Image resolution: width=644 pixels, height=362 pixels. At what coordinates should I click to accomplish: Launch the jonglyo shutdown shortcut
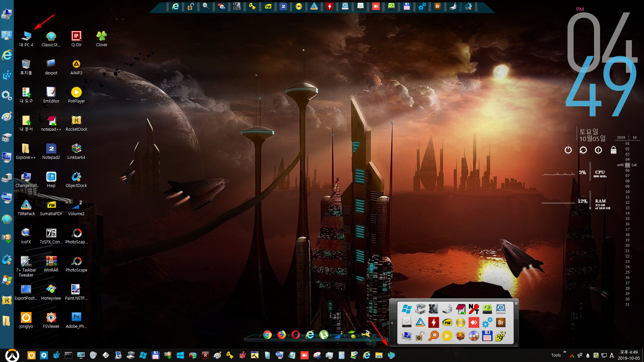(x=26, y=320)
